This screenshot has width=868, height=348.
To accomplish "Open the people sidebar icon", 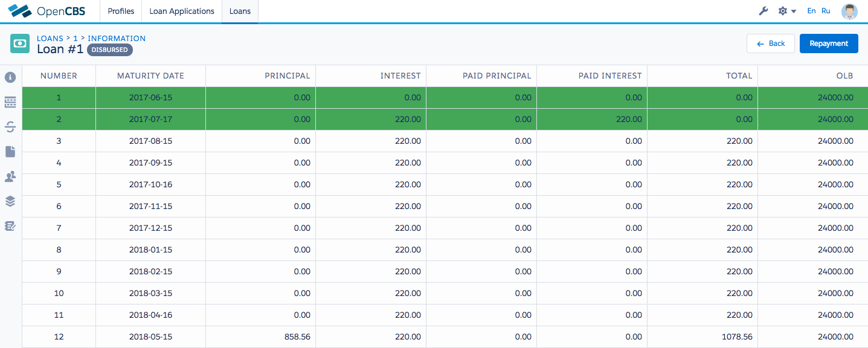I will (10, 176).
